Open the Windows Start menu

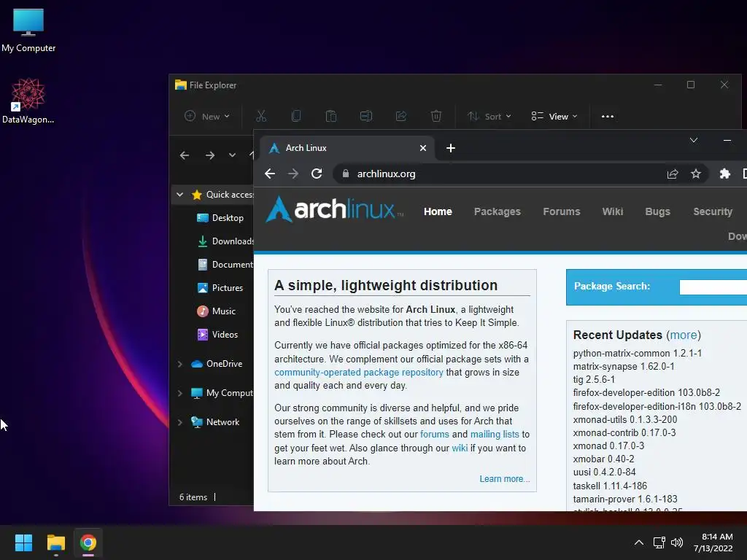tap(23, 542)
